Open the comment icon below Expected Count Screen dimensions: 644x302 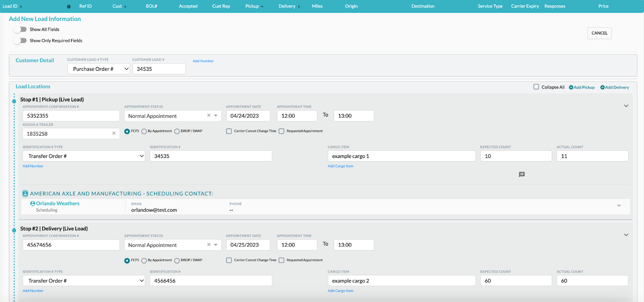coord(522,175)
